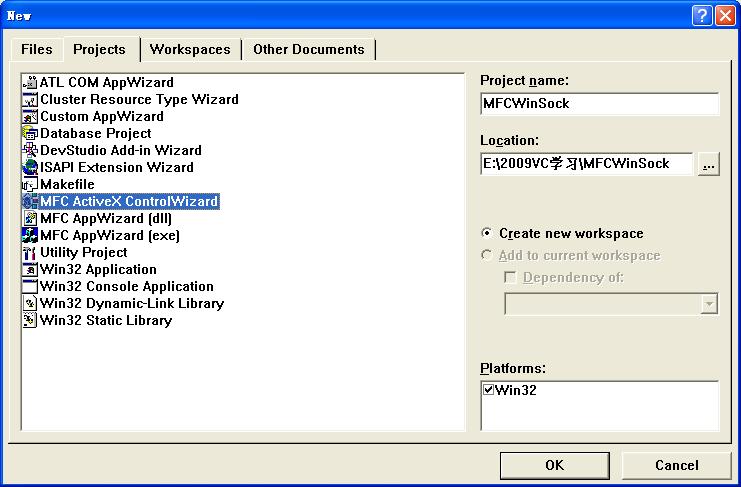
Task: Click the MFC ActiveX ControlWizard icon
Action: 30,201
